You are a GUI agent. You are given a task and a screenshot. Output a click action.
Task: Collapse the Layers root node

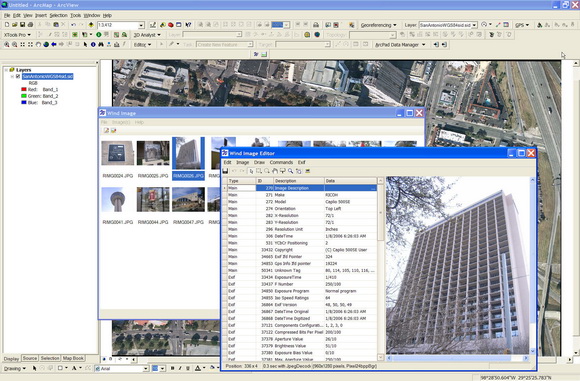(6, 70)
